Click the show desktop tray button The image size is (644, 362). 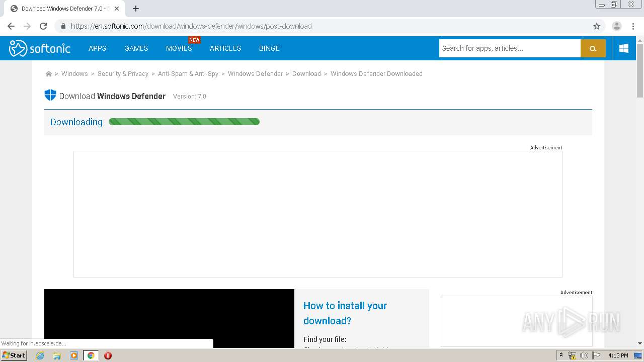[x=638, y=355]
